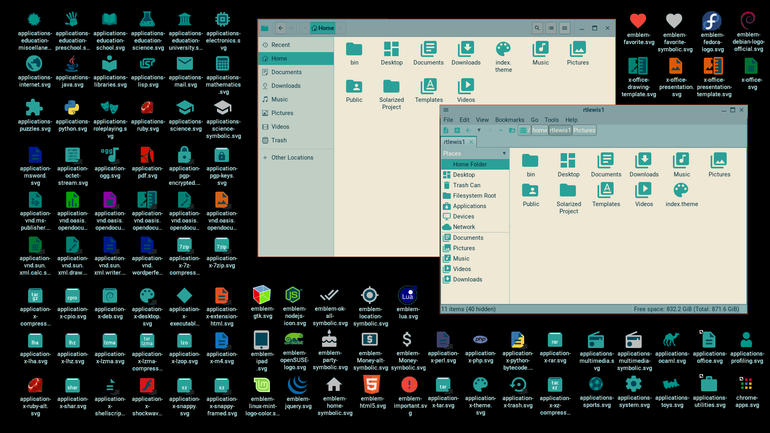The width and height of the screenshot is (770, 433).
Task: Switch Home window view mode with the grid/list toggle
Action: pyautogui.click(x=551, y=28)
